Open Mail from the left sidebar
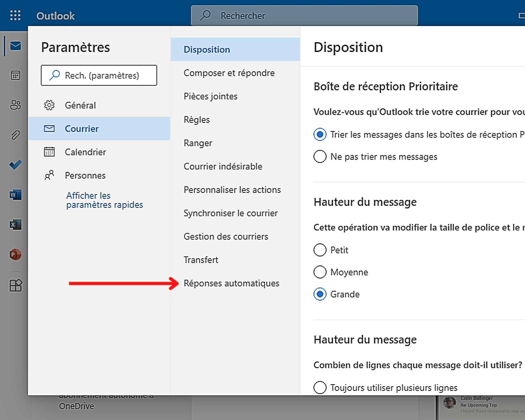 pyautogui.click(x=15, y=46)
